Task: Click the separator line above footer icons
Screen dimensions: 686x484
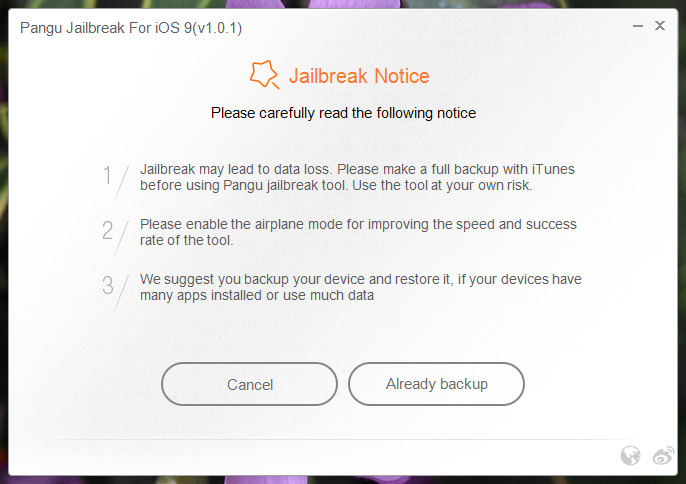Action: [343, 439]
